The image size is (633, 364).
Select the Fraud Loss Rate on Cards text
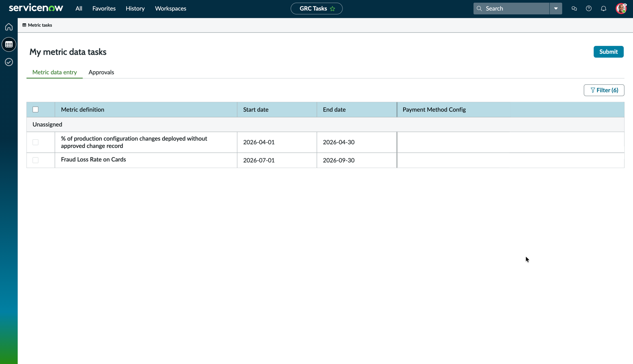click(93, 159)
